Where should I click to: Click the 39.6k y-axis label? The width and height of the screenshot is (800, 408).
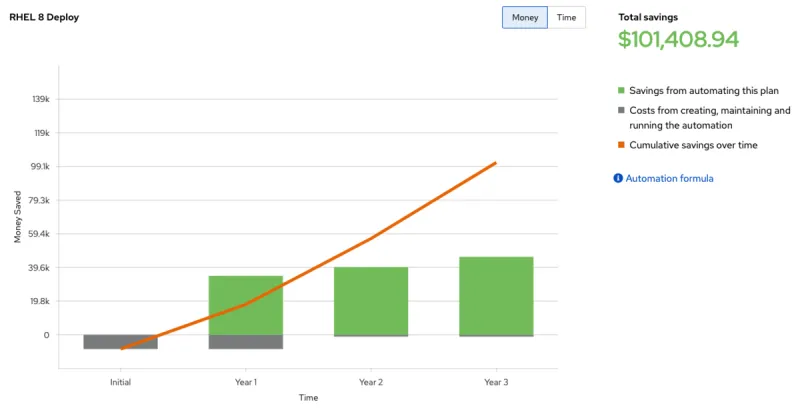pos(39,268)
